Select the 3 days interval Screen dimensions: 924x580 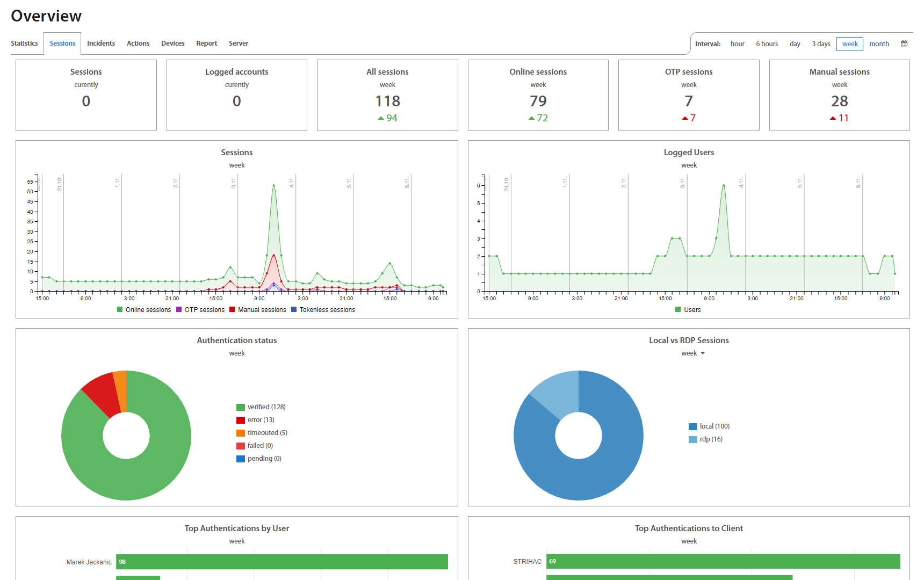pyautogui.click(x=821, y=44)
